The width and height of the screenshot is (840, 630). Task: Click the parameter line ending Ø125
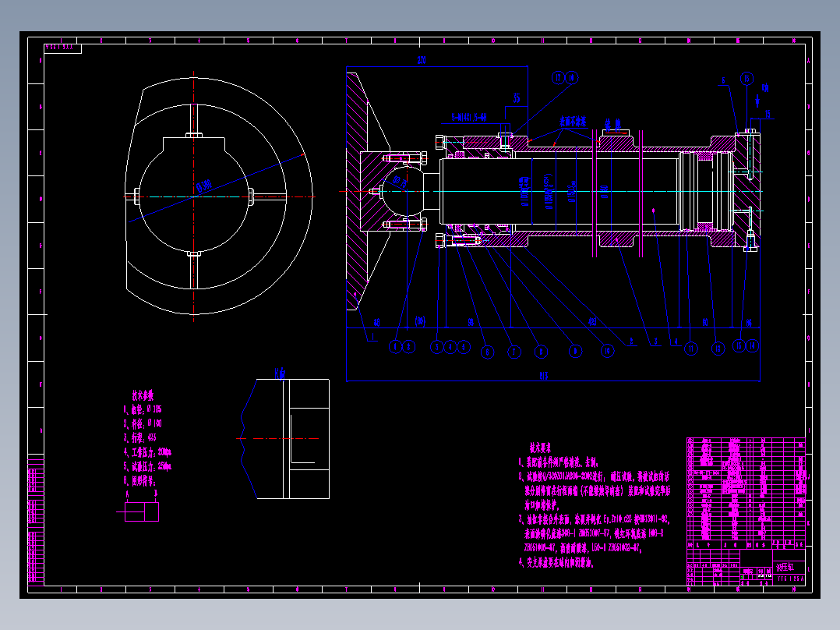point(143,409)
